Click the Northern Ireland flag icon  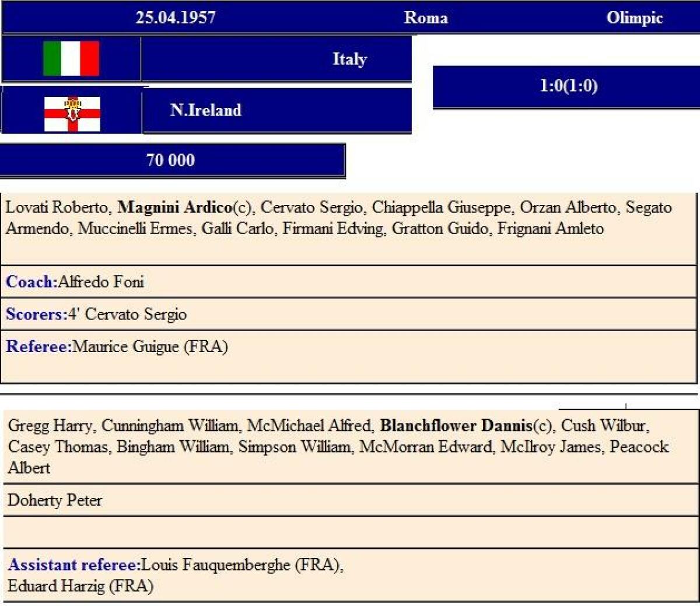72,114
